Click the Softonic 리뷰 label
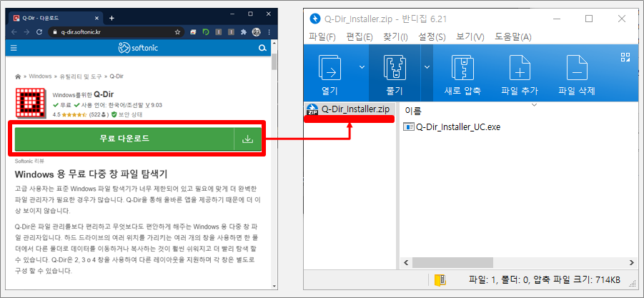Image resolution: width=644 pixels, height=298 pixels. (29, 161)
